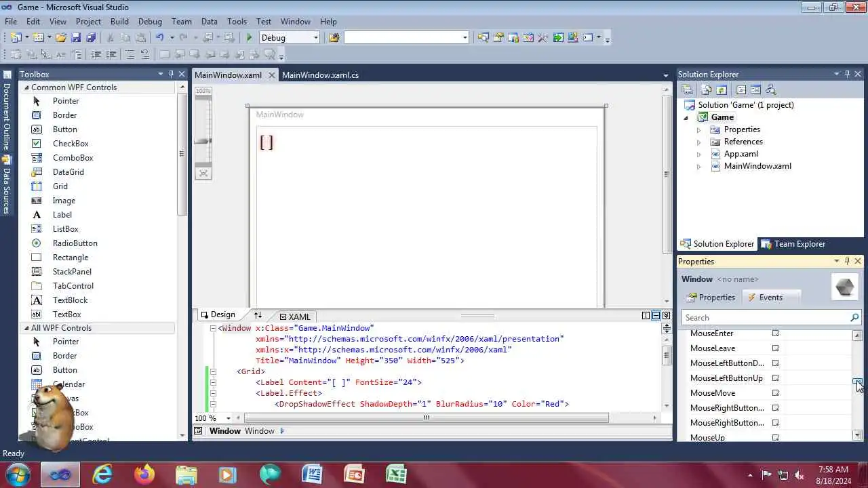Screen dimensions: 868x488
Task: Click the Refresh icon in Solution Explorer
Action: click(722, 89)
